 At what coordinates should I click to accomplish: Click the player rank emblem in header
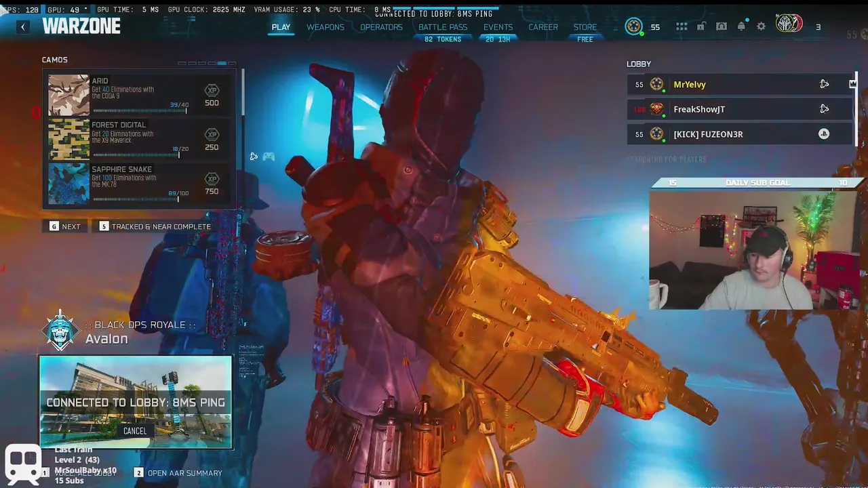633,26
